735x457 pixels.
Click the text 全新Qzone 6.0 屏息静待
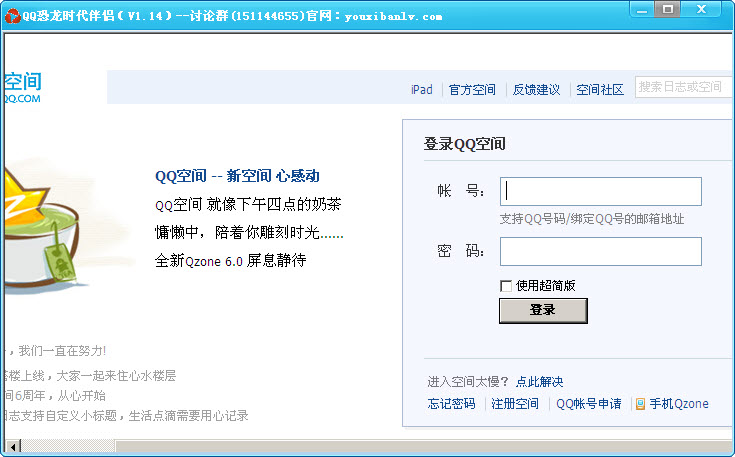coord(231,260)
